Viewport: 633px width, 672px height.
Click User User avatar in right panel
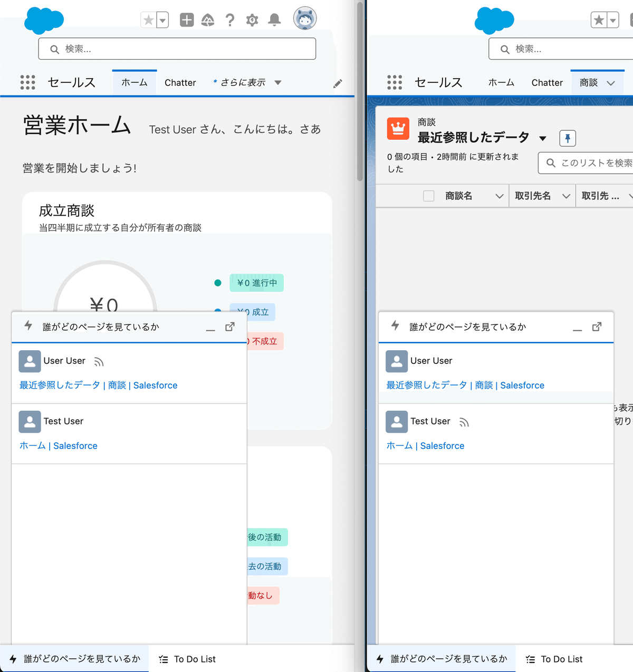[397, 361]
